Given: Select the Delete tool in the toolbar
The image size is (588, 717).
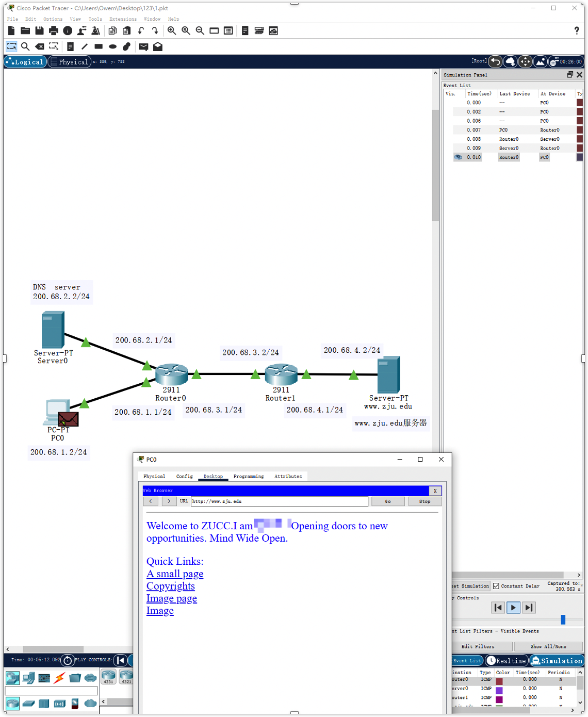Looking at the screenshot, I should pyautogui.click(x=39, y=46).
